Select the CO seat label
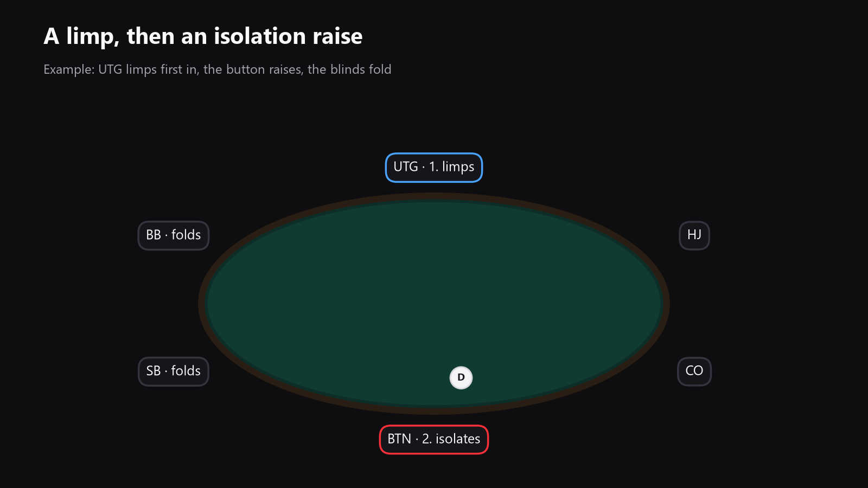This screenshot has height=488, width=868. pos(694,371)
